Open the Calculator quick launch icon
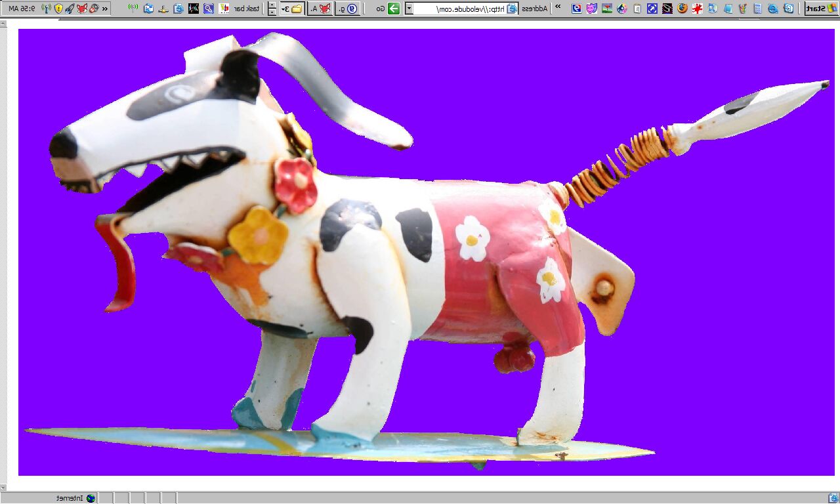Viewport: 840px width, 504px height. 758,9
